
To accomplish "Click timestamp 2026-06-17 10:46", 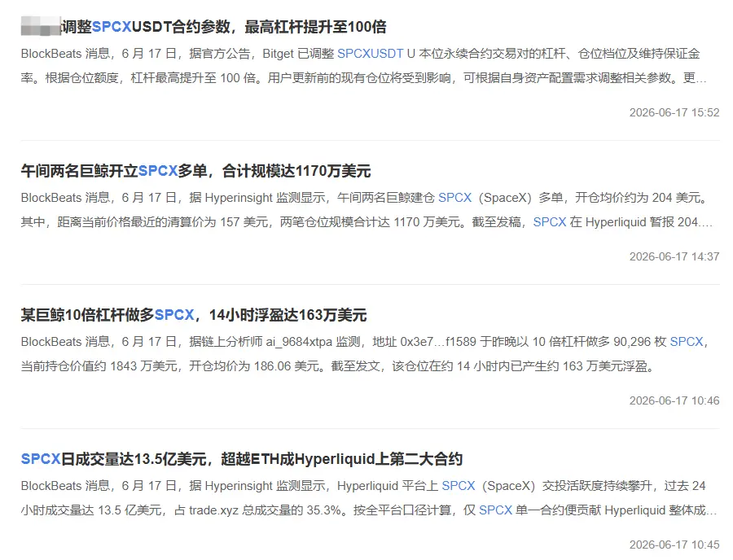I will pyautogui.click(x=674, y=400).
